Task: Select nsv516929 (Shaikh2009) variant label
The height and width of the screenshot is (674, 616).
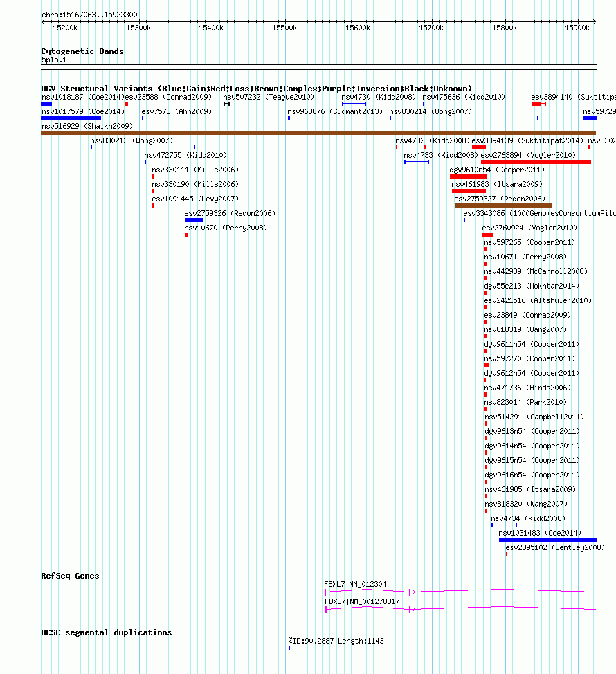Action: pos(87,127)
